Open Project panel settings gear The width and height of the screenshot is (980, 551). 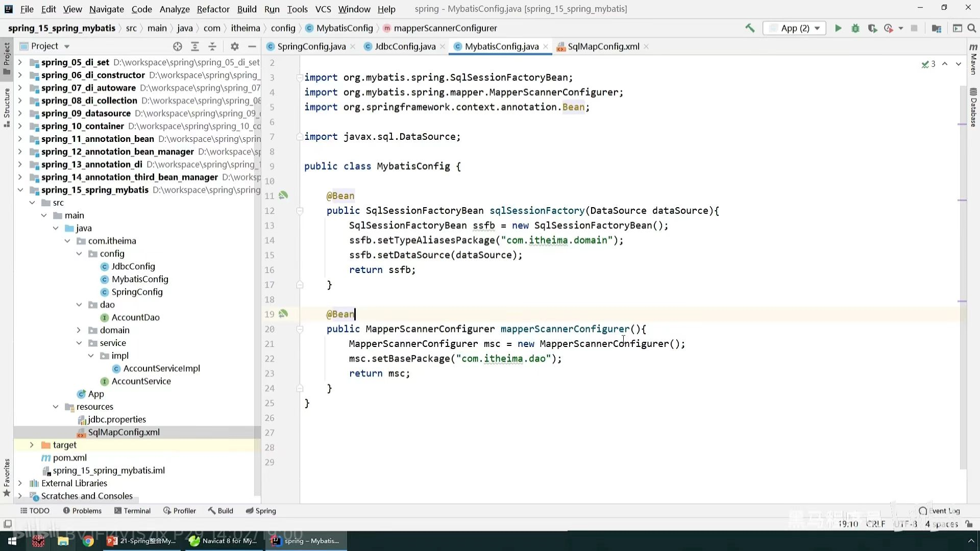pos(234,46)
